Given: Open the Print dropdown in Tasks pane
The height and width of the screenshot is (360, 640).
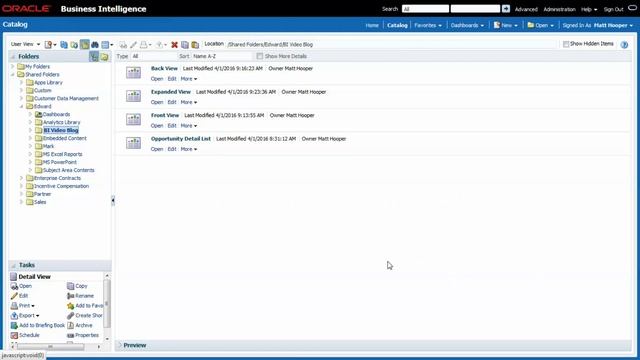Looking at the screenshot, I should 23,306.
